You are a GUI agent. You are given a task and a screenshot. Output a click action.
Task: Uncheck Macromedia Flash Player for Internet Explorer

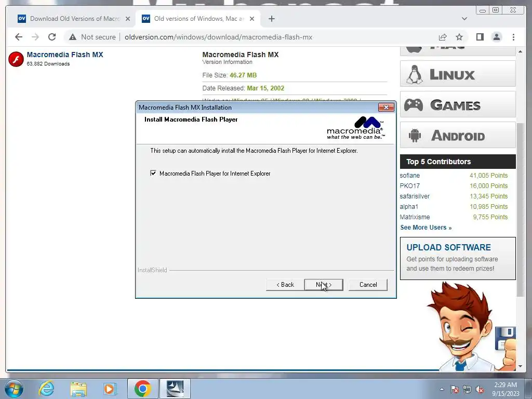click(x=153, y=174)
